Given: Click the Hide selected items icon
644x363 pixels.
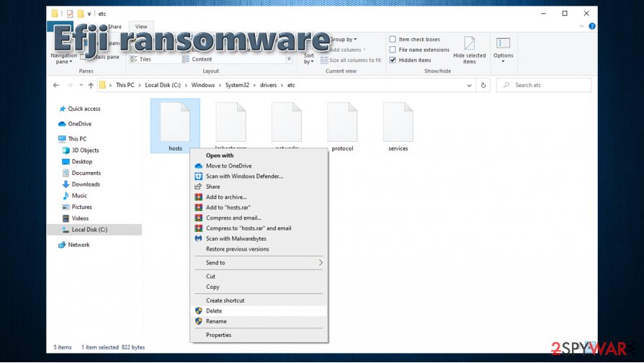Looking at the screenshot, I should point(470,43).
